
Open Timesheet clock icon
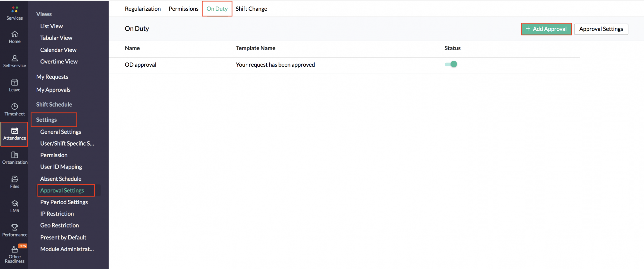click(14, 107)
